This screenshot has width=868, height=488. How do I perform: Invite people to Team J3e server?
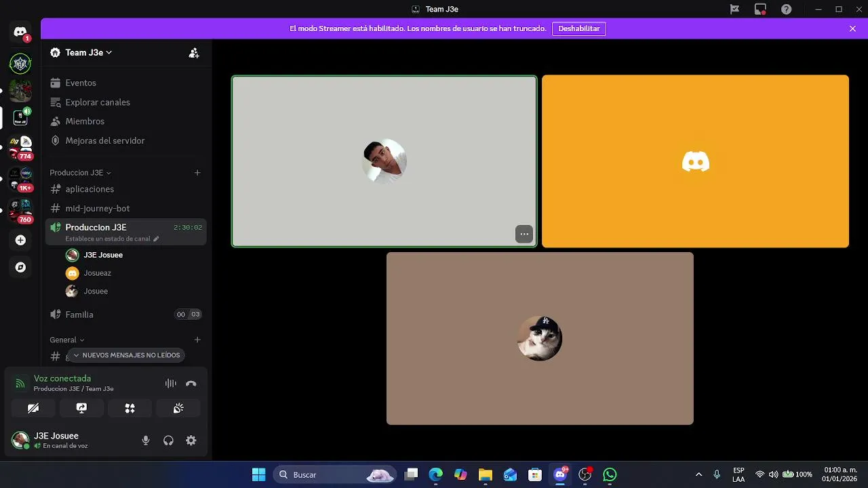coord(194,53)
